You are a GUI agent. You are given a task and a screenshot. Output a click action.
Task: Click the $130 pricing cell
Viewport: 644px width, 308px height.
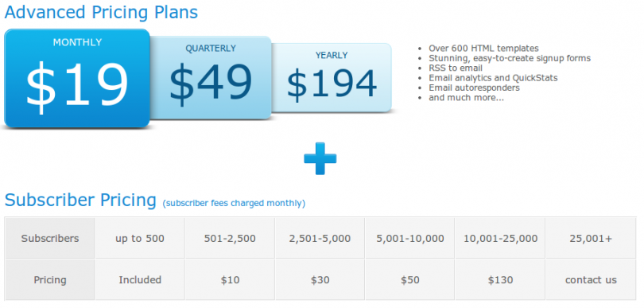pyautogui.click(x=500, y=280)
